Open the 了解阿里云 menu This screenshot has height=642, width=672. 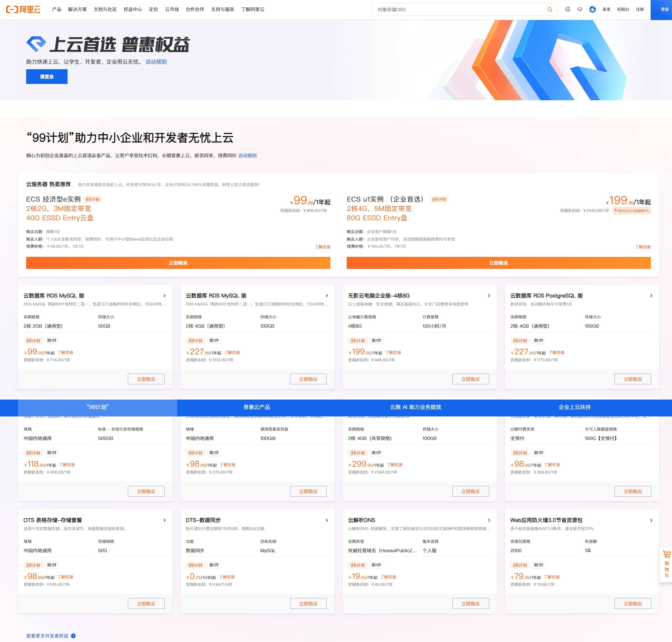point(253,9)
